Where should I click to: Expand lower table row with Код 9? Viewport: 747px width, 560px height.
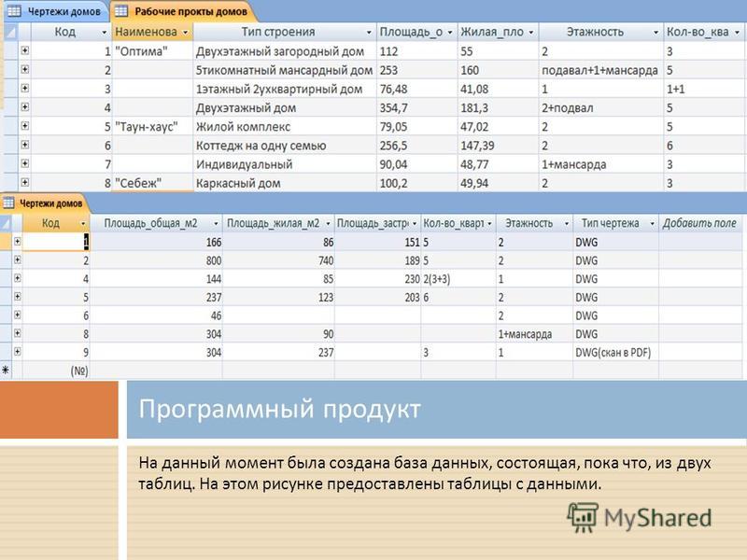17,352
